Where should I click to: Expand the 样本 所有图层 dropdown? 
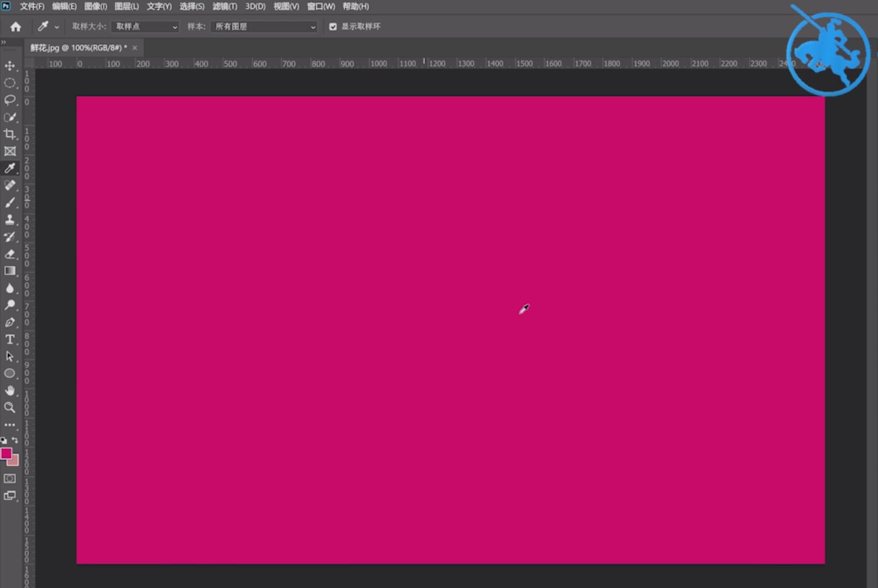264,27
